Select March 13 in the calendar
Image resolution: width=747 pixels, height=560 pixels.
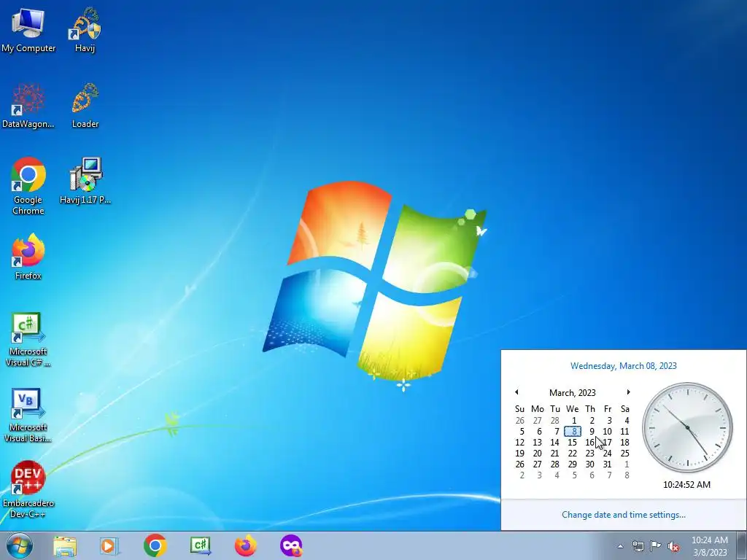pyautogui.click(x=538, y=443)
